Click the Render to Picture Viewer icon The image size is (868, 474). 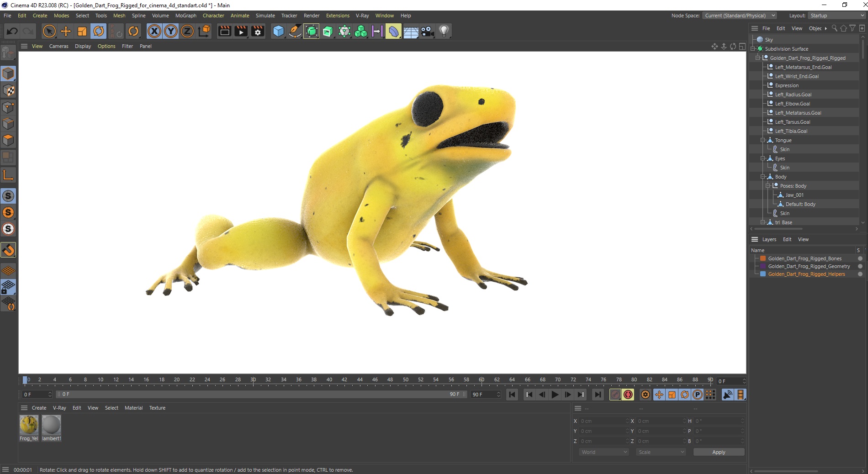[x=241, y=31]
